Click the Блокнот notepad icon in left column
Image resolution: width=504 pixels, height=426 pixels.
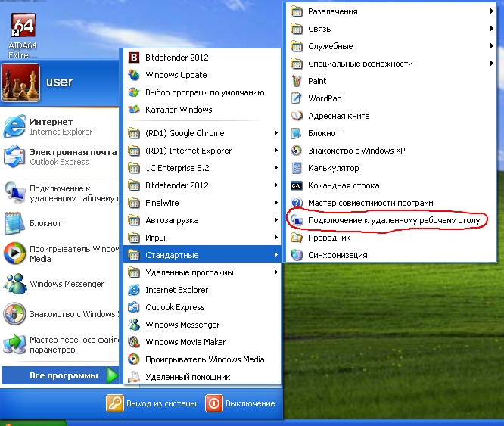[x=14, y=223]
